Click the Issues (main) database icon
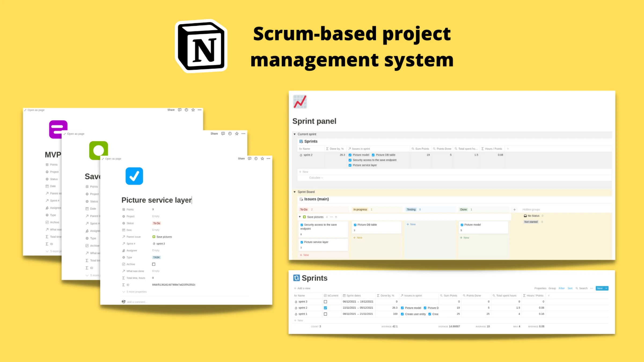 click(x=301, y=199)
